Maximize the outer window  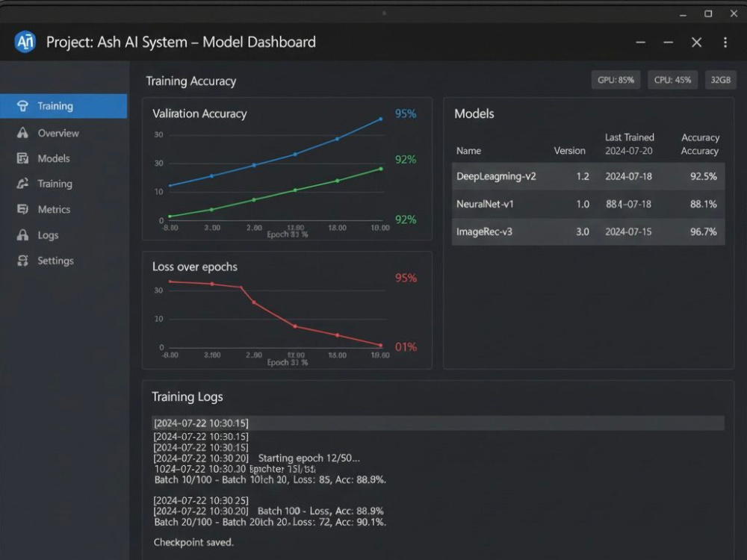tap(708, 13)
